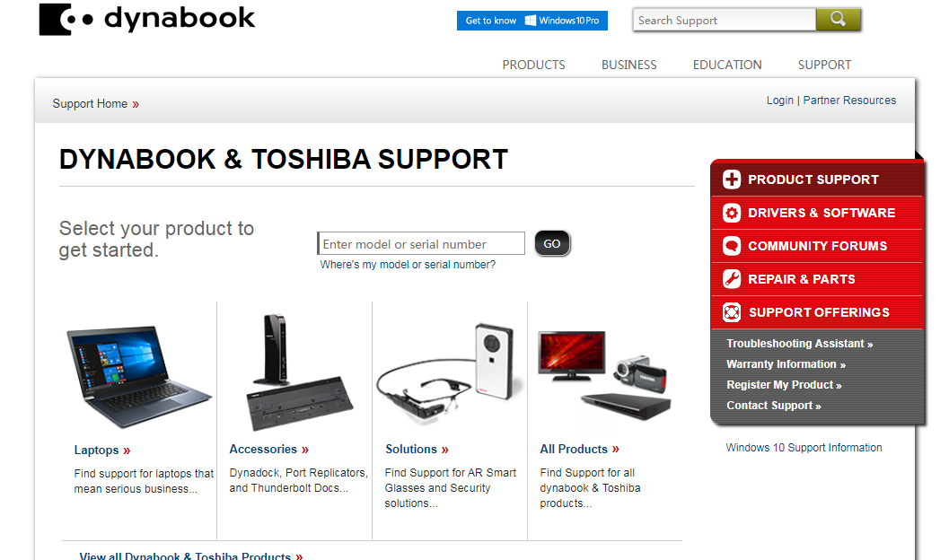949x560 pixels.
Task: Open Where's my model or serial number link
Action: click(x=408, y=265)
